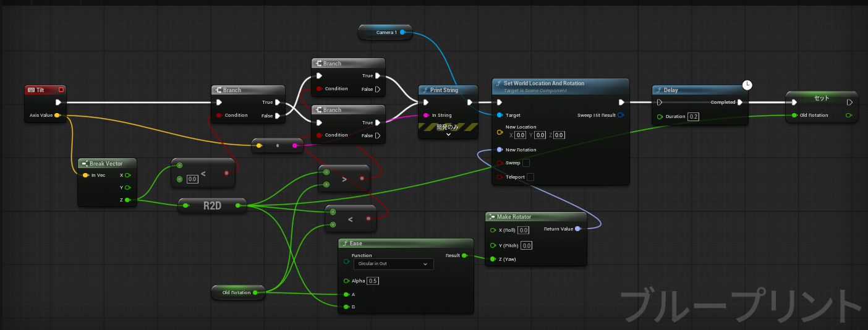Enable the Sweep checkbox
This screenshot has height=330, width=868.
tap(526, 163)
